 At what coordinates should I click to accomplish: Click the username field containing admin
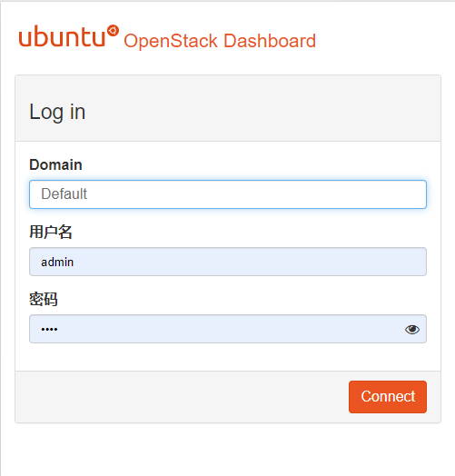click(228, 262)
